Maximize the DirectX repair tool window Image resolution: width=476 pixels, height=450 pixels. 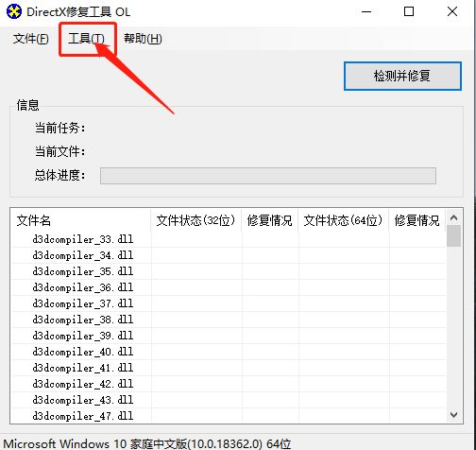point(409,12)
